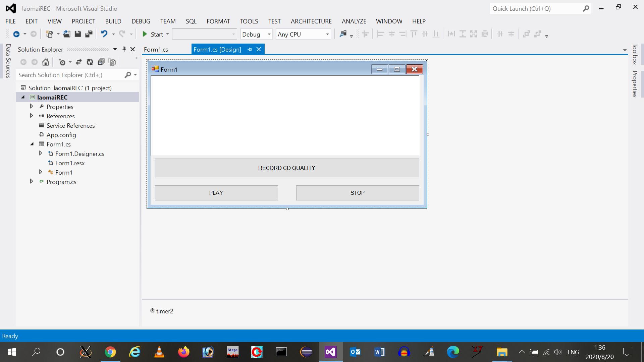Expand the Properties node in Solution Explorer
Image resolution: width=644 pixels, height=362 pixels.
tap(32, 106)
